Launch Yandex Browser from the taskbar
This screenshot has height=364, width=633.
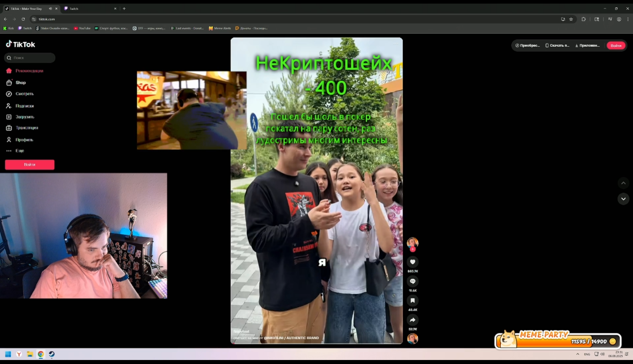(19, 354)
